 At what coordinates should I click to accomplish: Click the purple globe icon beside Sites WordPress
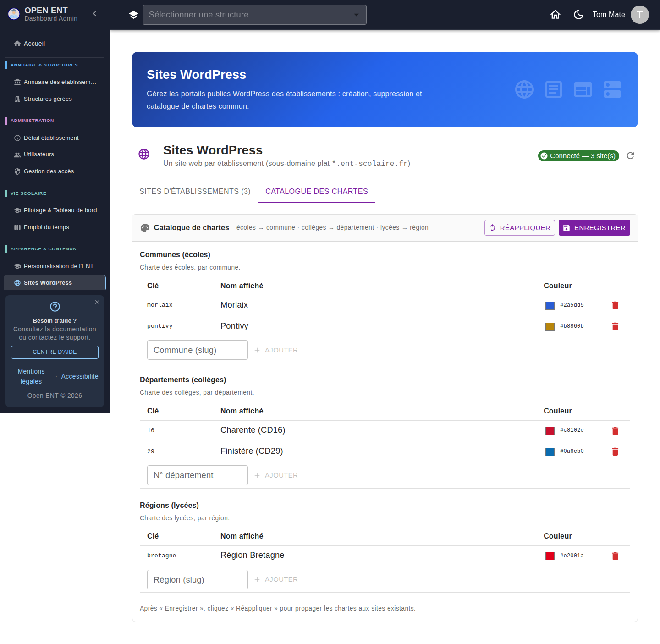point(144,154)
